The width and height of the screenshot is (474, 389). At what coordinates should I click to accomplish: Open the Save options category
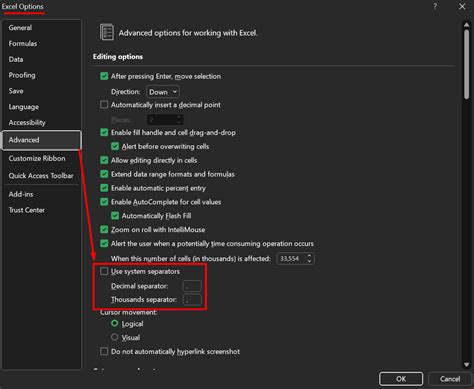pos(16,91)
